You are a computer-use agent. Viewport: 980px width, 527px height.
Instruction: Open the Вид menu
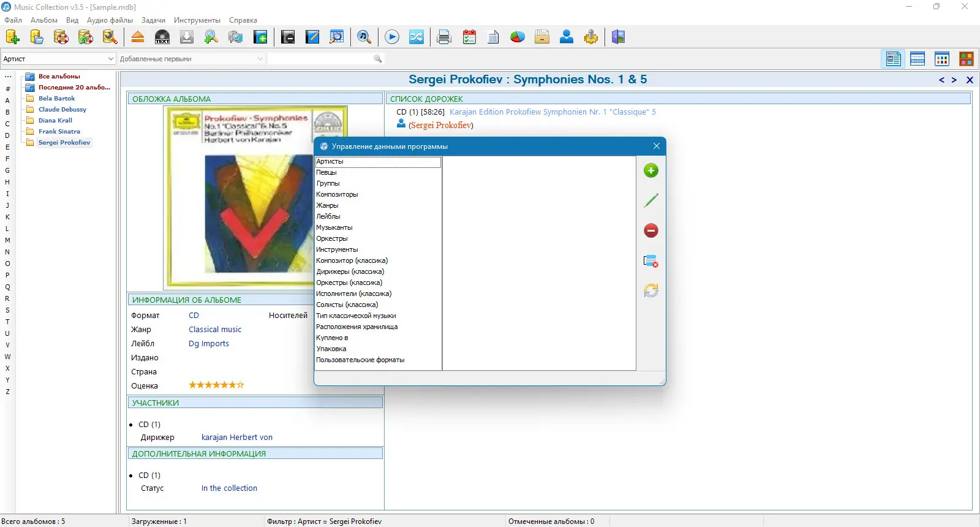point(72,20)
